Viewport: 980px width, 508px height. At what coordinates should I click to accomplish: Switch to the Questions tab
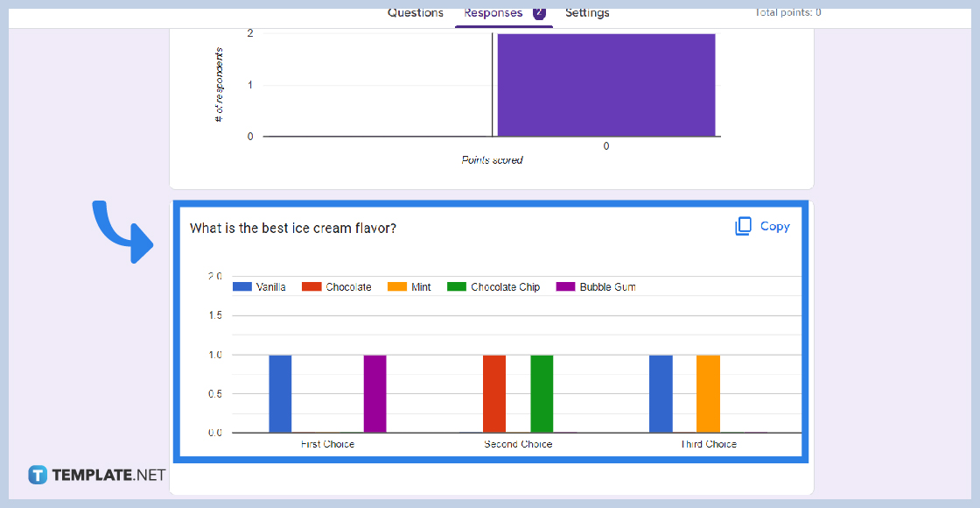(416, 13)
